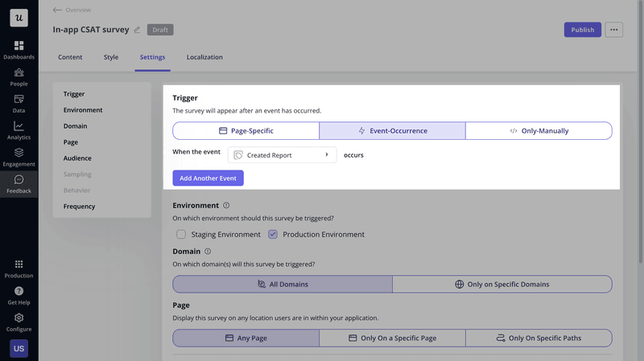Viewport: 644px width, 361px height.
Task: Click the US user avatar
Action: [x=19, y=348]
